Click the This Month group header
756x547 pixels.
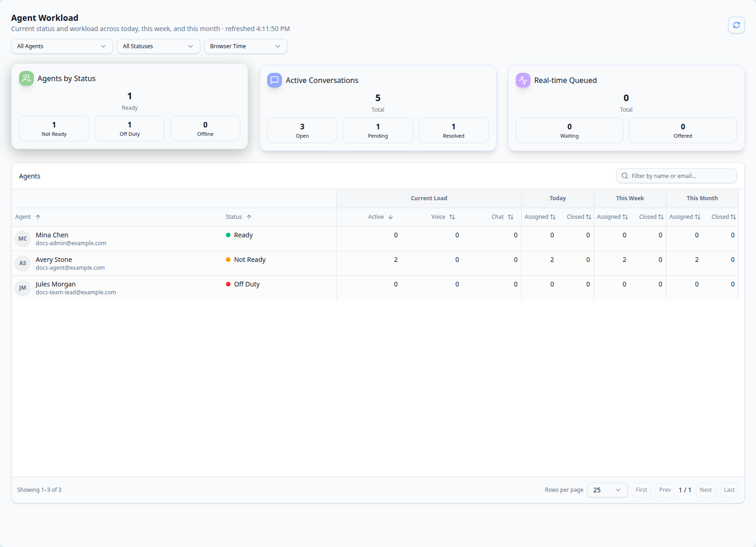(702, 198)
